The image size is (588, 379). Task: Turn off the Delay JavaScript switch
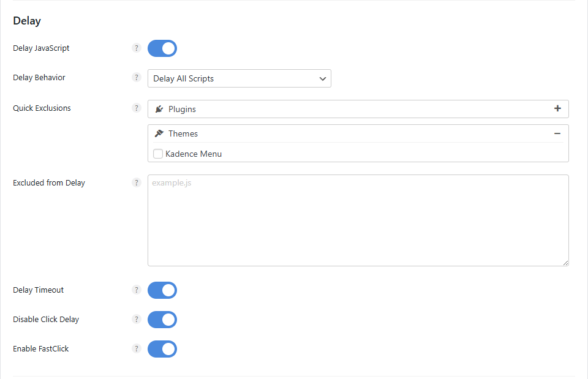[162, 48]
